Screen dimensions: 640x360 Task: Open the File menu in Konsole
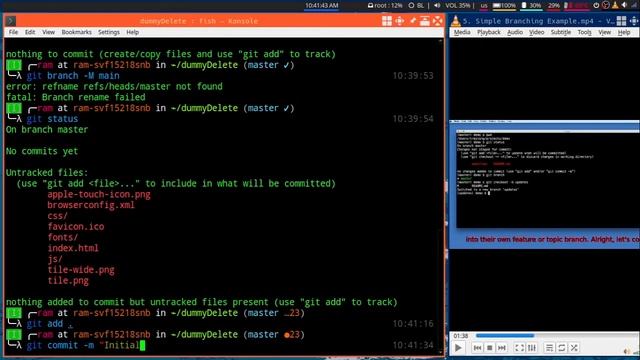point(13,32)
